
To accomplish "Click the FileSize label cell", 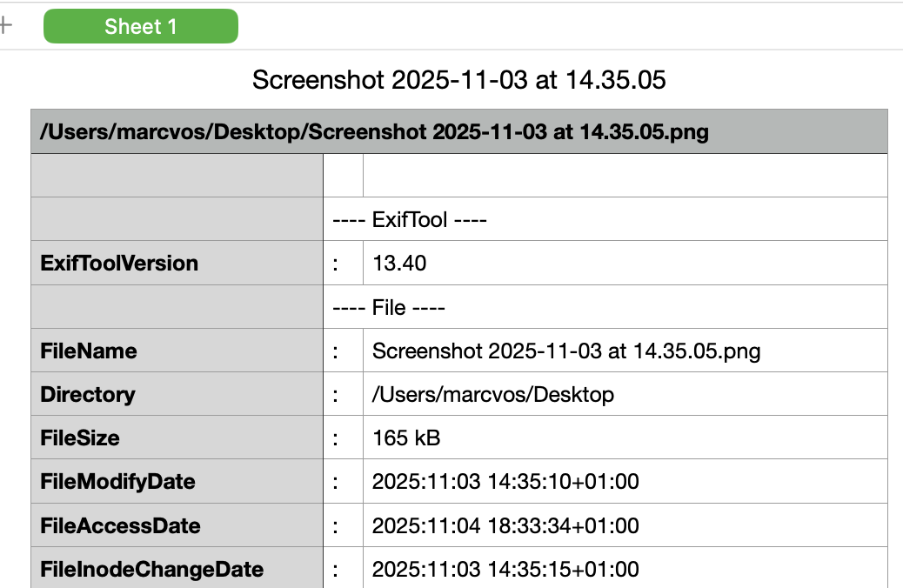I will pyautogui.click(x=80, y=438).
